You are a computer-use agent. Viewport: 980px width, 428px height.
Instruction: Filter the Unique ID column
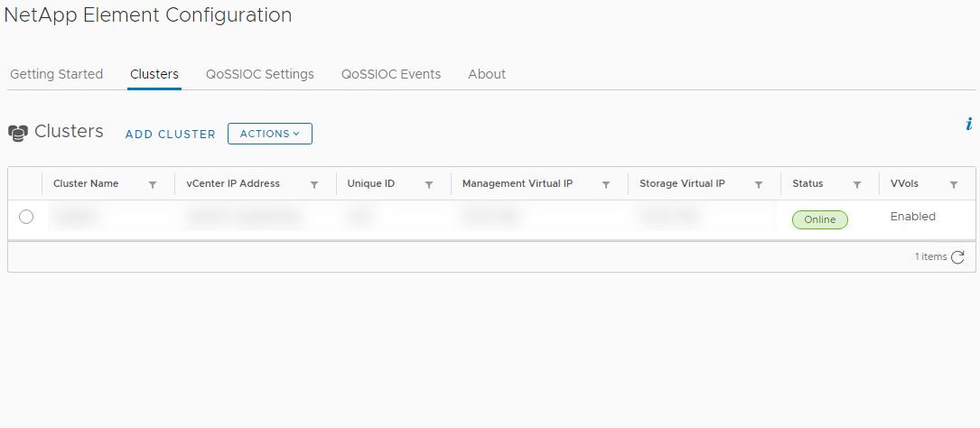(429, 185)
